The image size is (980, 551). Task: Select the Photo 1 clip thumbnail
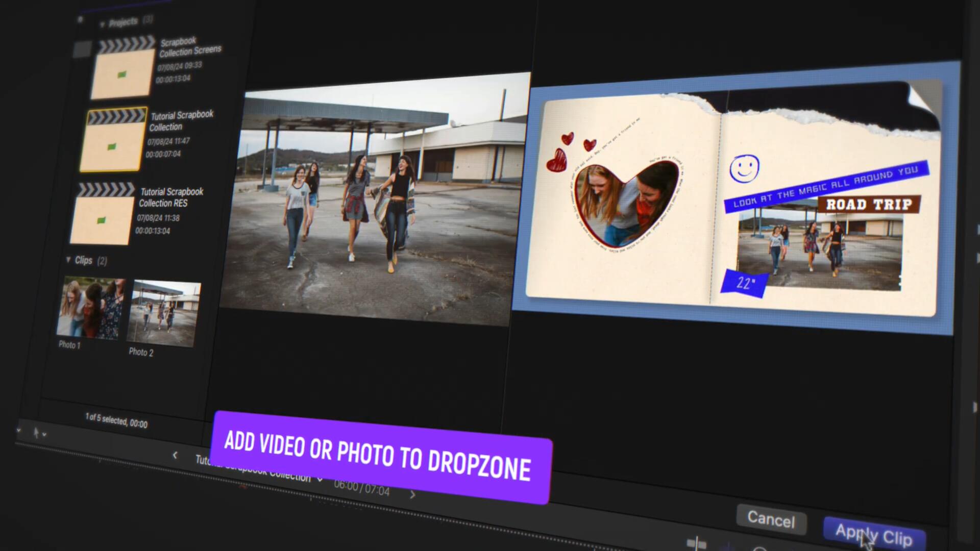click(91, 308)
